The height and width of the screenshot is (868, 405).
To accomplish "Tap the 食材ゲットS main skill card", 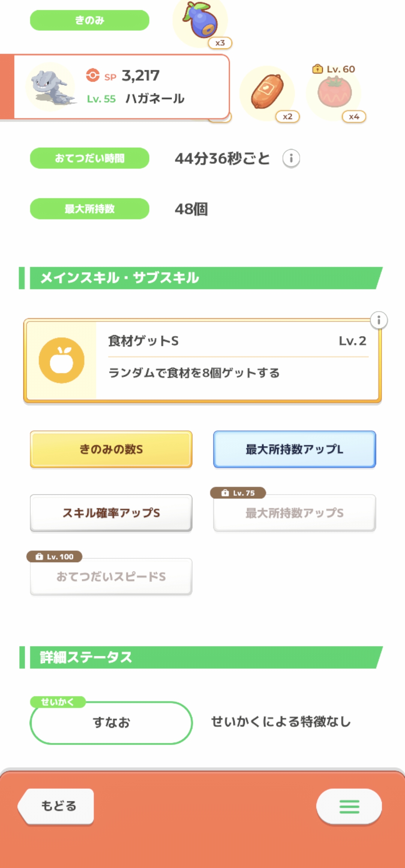I will pyautogui.click(x=236, y=361).
